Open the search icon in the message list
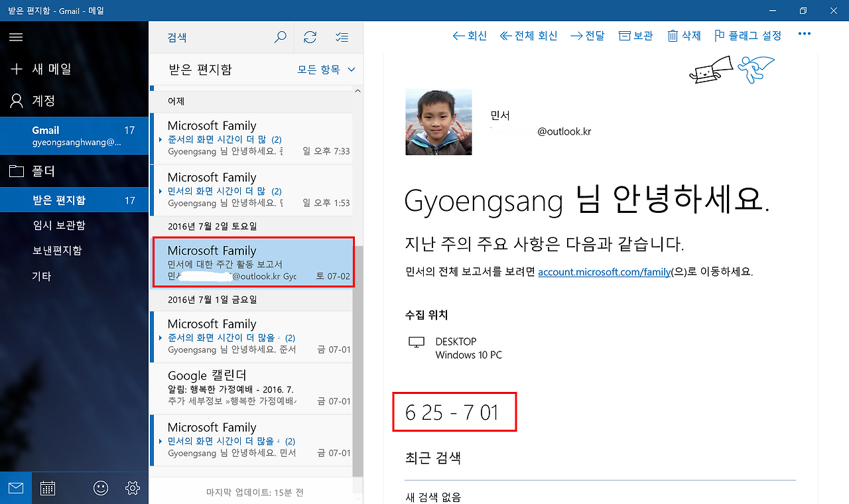This screenshot has height=504, width=849. (x=280, y=37)
